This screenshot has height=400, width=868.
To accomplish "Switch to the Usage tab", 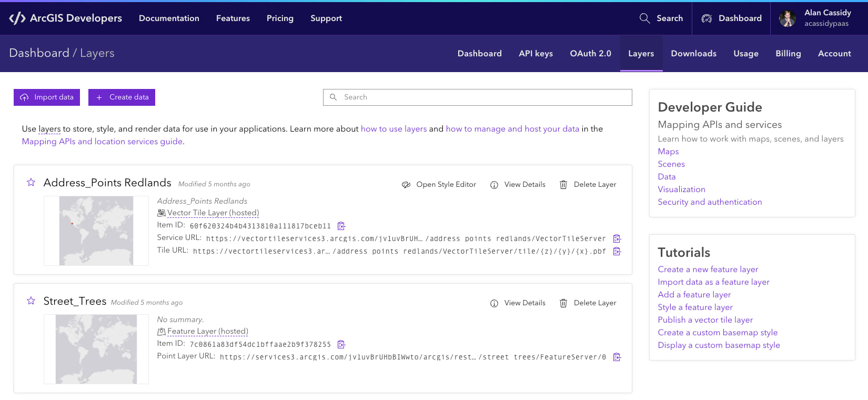I will point(746,53).
